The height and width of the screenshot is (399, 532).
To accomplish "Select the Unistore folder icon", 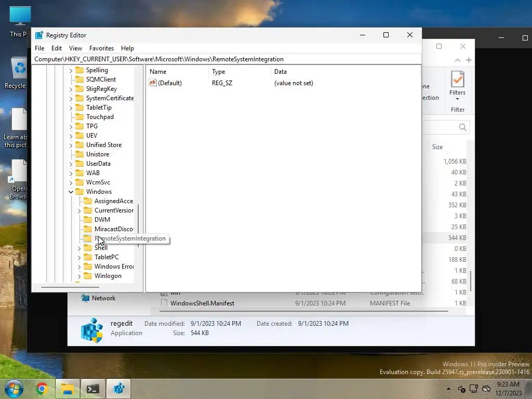I will click(x=79, y=154).
